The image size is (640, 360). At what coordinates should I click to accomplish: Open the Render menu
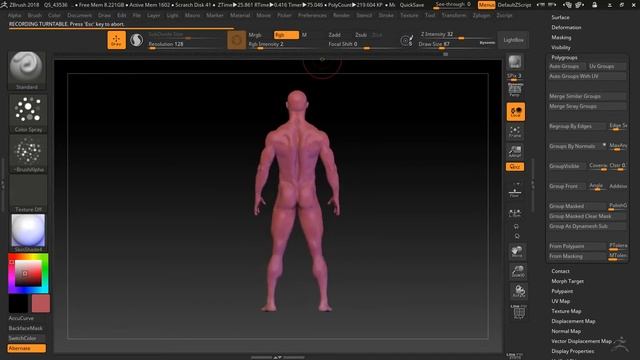341,15
